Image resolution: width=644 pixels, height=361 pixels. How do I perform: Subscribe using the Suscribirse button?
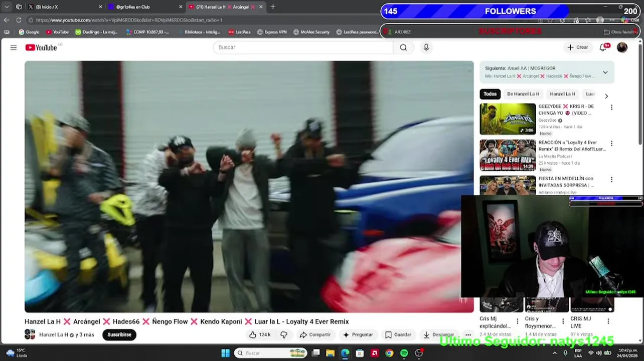(x=119, y=334)
